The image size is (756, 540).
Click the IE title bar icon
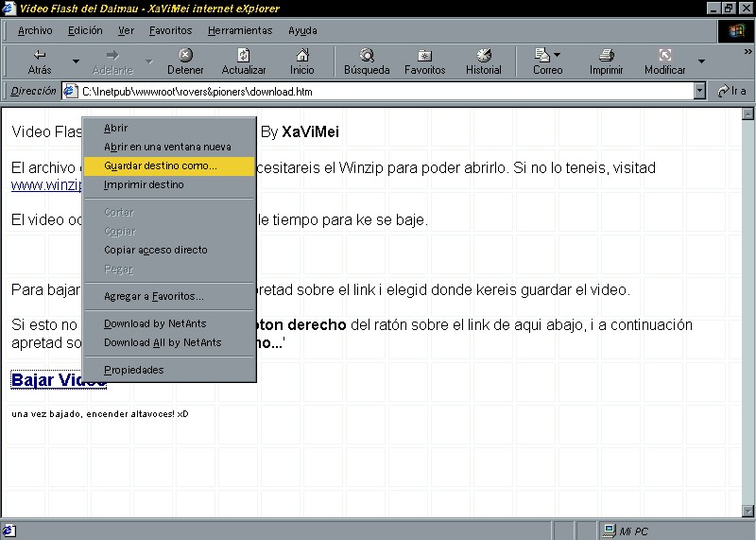pyautogui.click(x=9, y=9)
